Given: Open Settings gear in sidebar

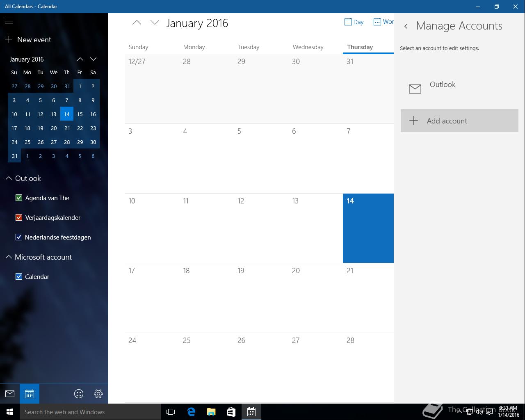Looking at the screenshot, I should [x=98, y=394].
